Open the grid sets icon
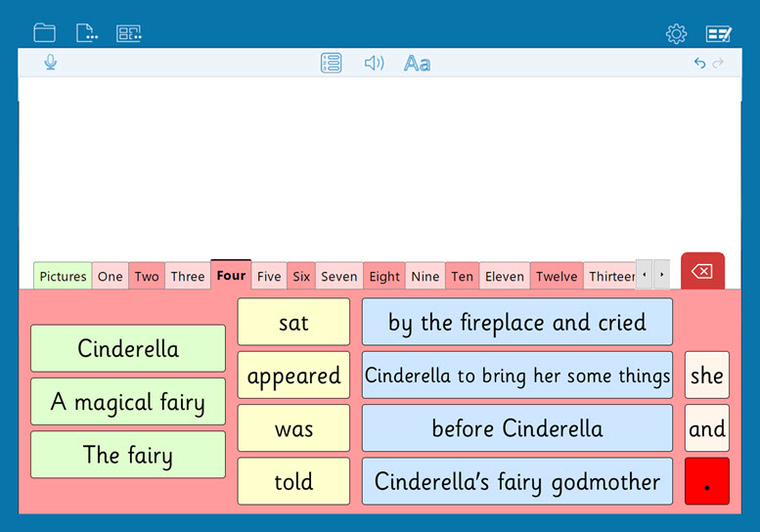 128,33
